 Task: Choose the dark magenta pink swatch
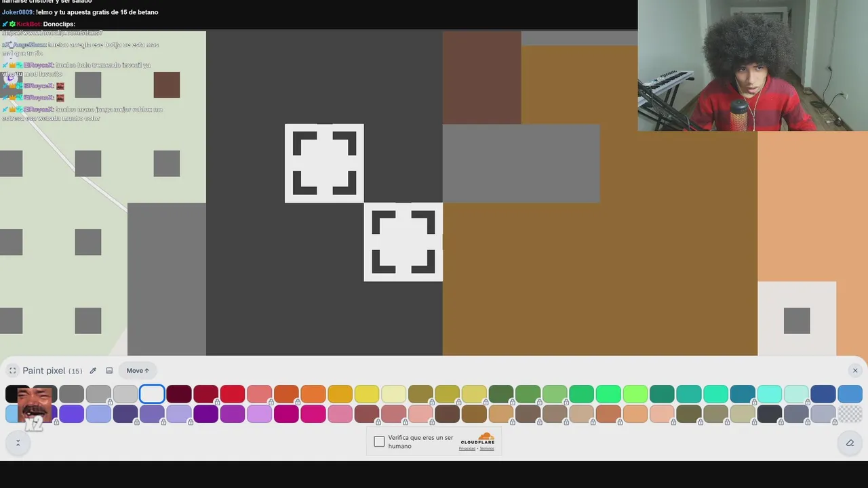point(286,413)
